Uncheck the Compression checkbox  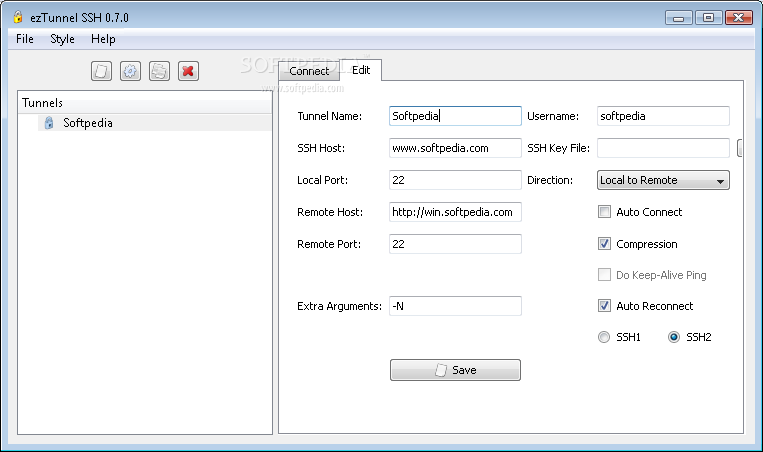coord(604,244)
